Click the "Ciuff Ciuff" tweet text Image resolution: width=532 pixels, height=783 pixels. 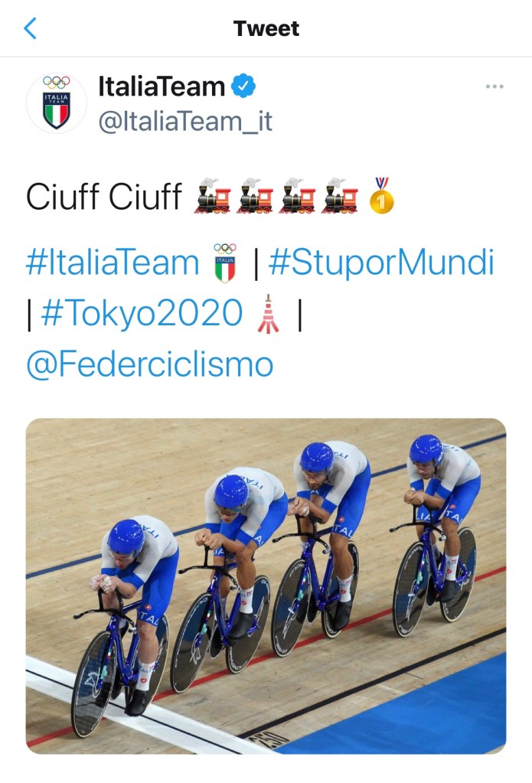pyautogui.click(x=103, y=197)
